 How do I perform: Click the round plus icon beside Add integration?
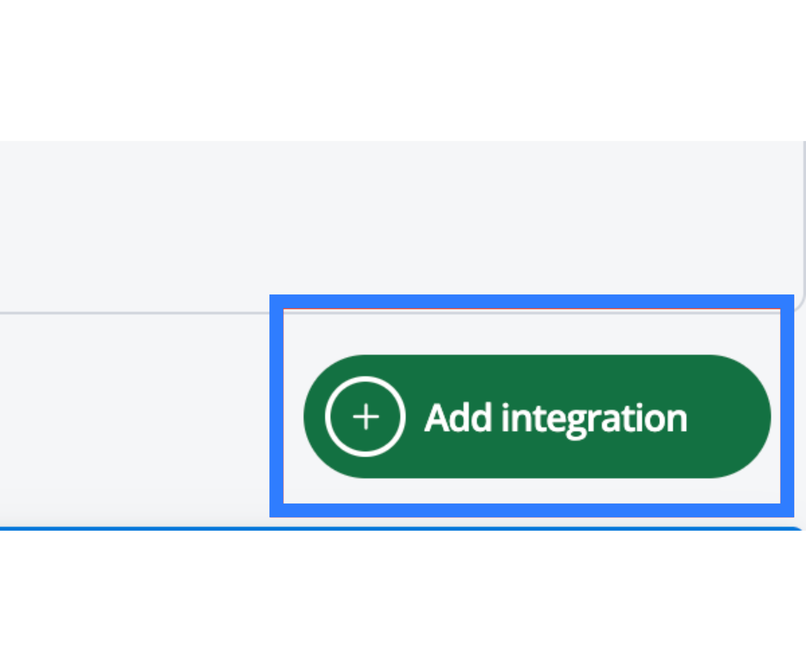click(x=366, y=417)
